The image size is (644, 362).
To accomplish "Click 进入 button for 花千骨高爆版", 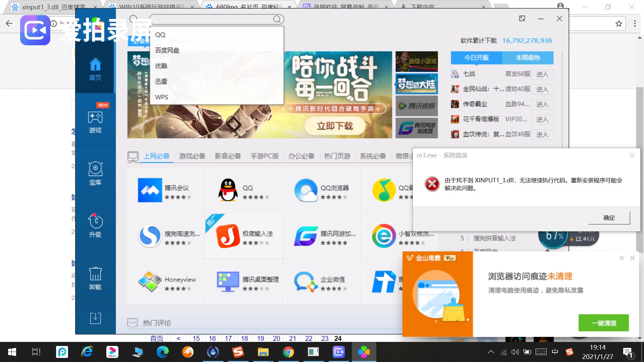I will pos(542,119).
